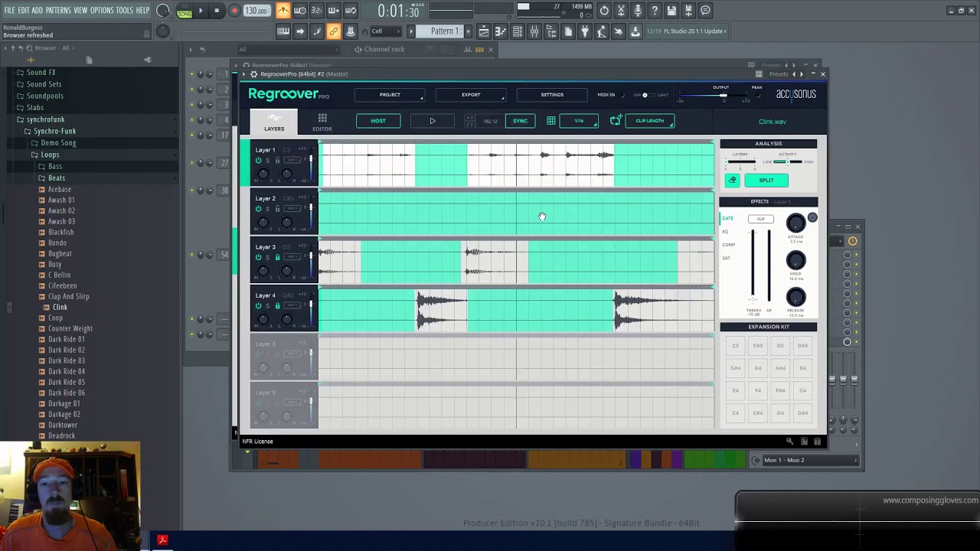Select the GATE effect
Screen dimensions: 980x551
(x=727, y=218)
